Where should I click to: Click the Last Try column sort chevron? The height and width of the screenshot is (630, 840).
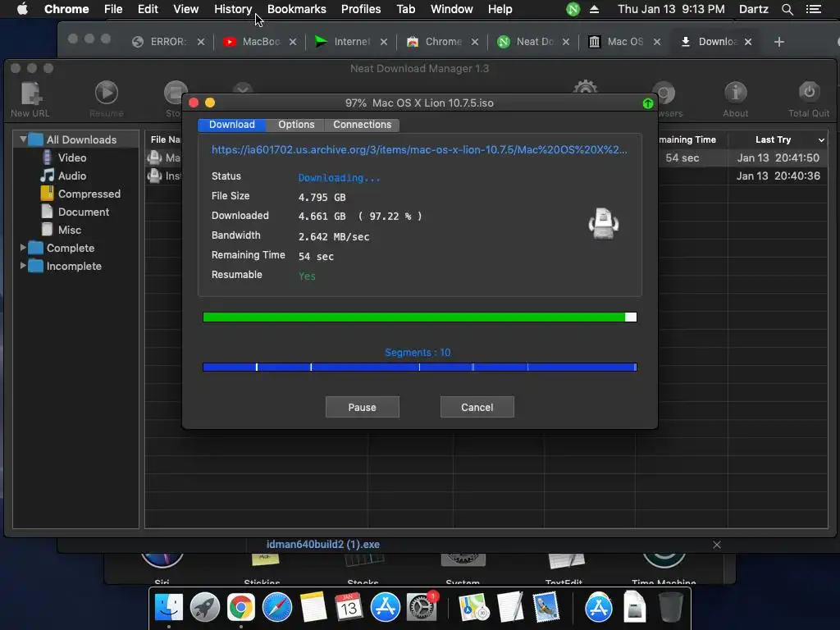point(820,139)
